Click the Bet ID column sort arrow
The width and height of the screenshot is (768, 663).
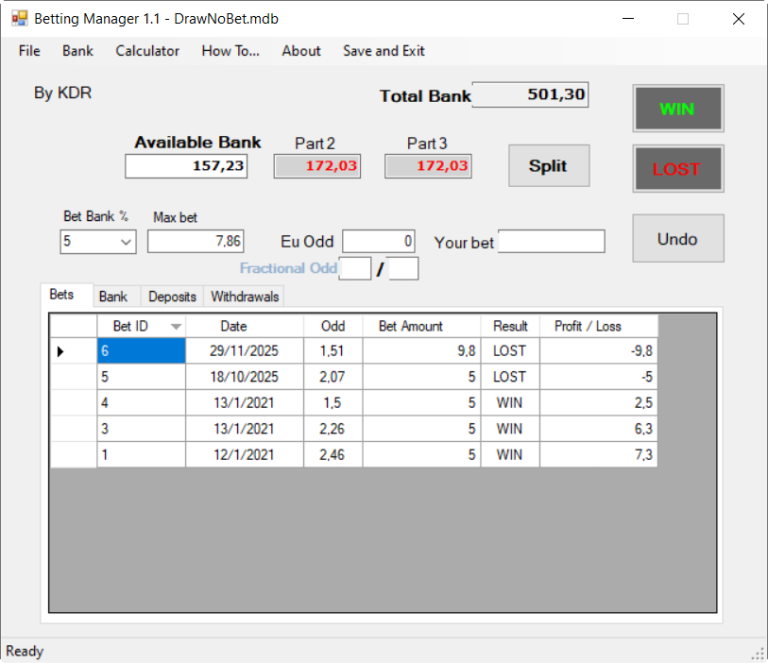(x=177, y=326)
